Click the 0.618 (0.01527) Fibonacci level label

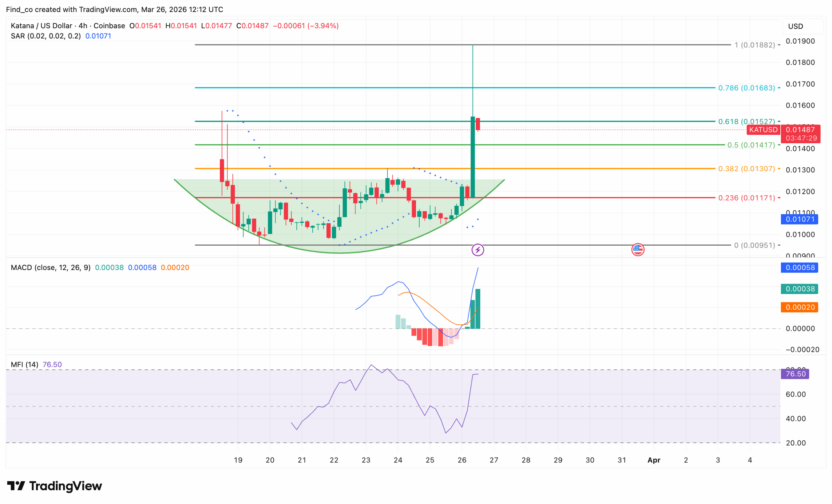[x=747, y=121]
